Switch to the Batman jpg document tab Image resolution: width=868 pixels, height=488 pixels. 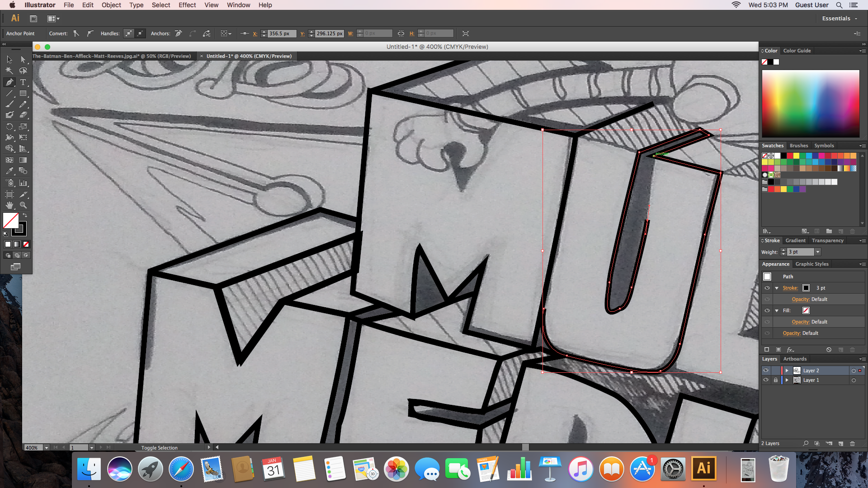[x=112, y=56]
